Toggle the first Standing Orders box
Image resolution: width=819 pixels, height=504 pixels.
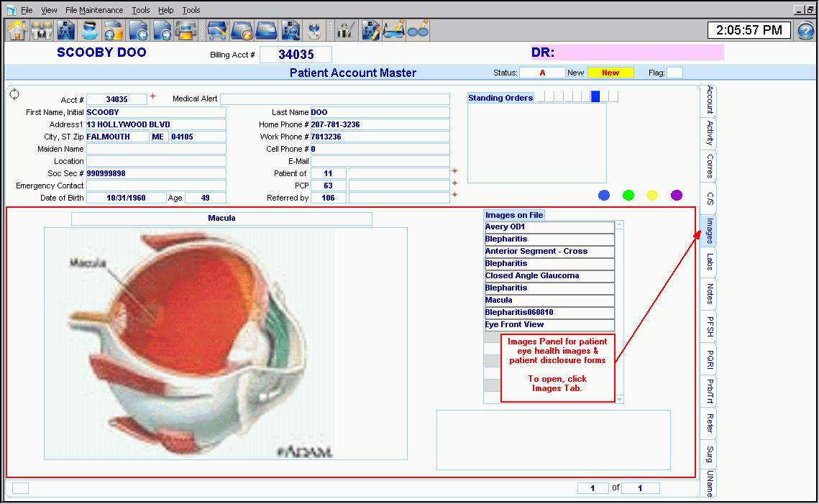[541, 97]
